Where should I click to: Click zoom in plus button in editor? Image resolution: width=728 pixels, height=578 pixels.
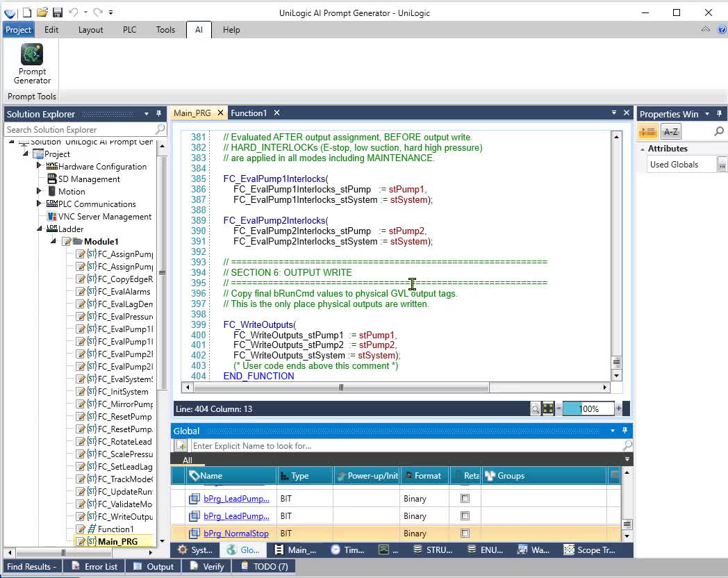click(618, 409)
